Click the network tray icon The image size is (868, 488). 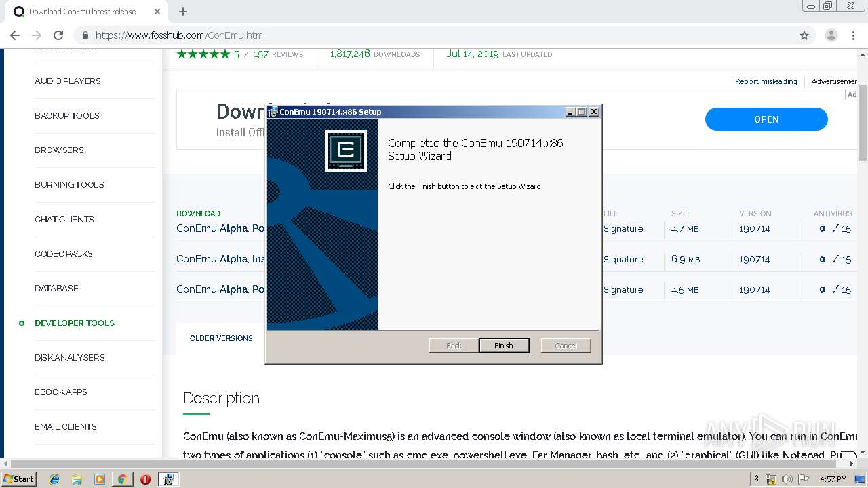point(772,479)
